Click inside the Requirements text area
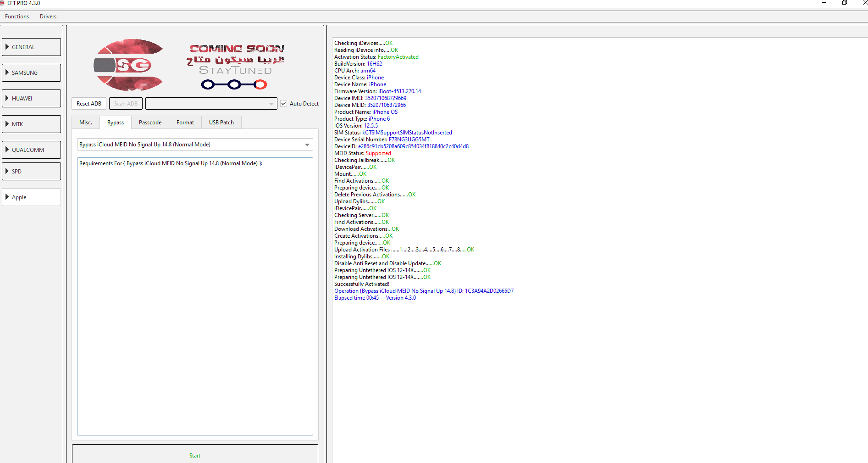 [x=195, y=296]
